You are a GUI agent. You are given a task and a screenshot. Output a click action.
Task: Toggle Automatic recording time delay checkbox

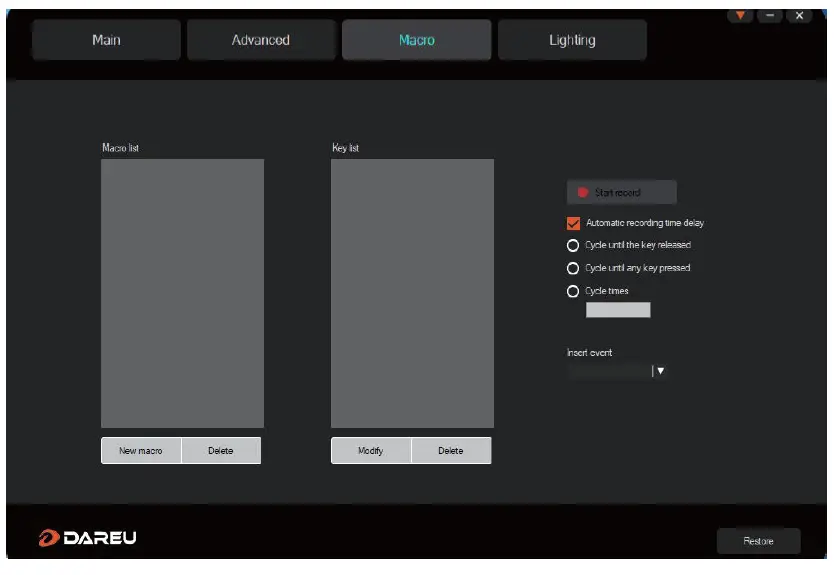click(573, 223)
